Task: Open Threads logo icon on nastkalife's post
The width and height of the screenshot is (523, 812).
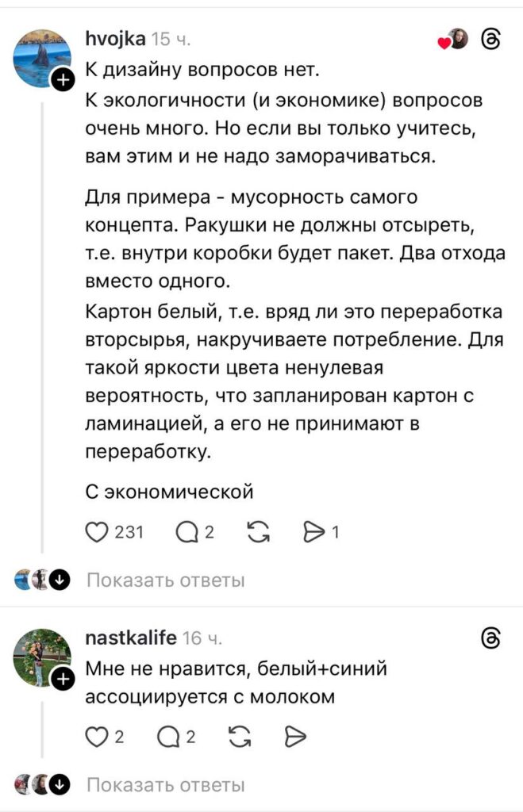Action: (492, 638)
